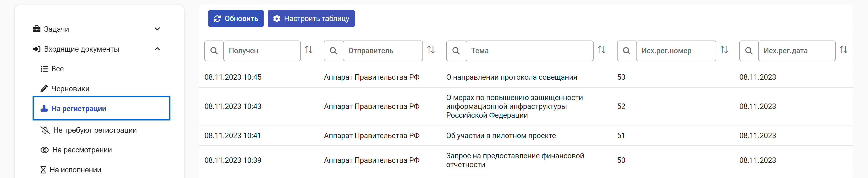Click topic О направлении протокола совещания
Image resolution: width=868 pixels, height=178 pixels.
(512, 77)
